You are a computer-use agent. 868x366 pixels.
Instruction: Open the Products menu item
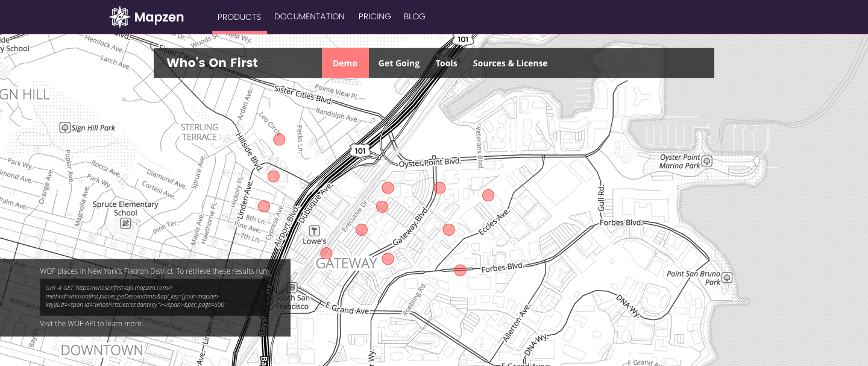[x=239, y=17]
